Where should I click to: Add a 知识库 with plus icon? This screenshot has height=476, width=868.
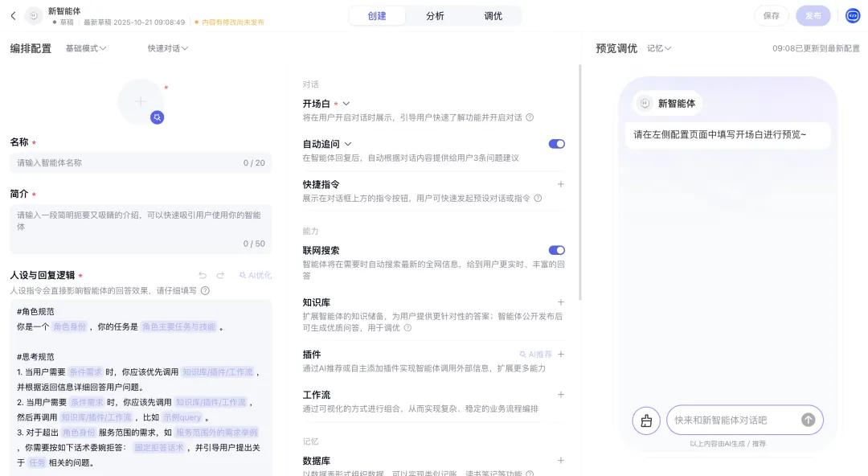pyautogui.click(x=561, y=302)
